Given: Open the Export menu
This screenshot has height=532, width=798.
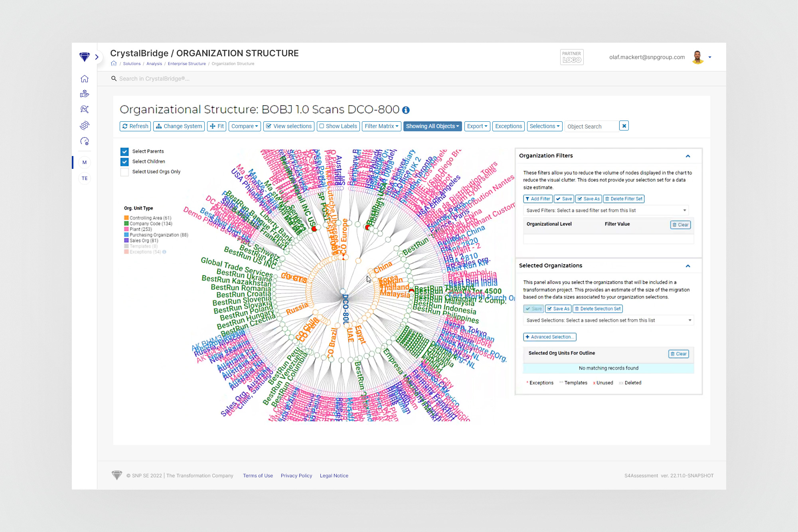Looking at the screenshot, I should (477, 127).
